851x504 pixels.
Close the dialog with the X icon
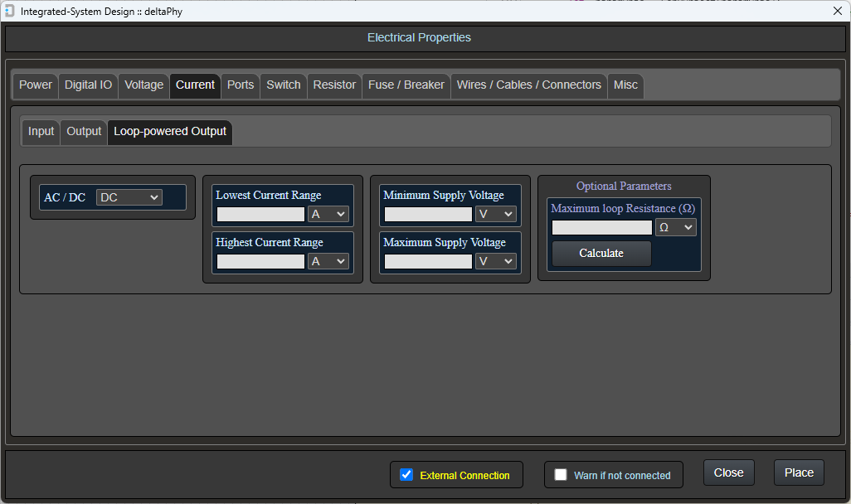pyautogui.click(x=837, y=11)
